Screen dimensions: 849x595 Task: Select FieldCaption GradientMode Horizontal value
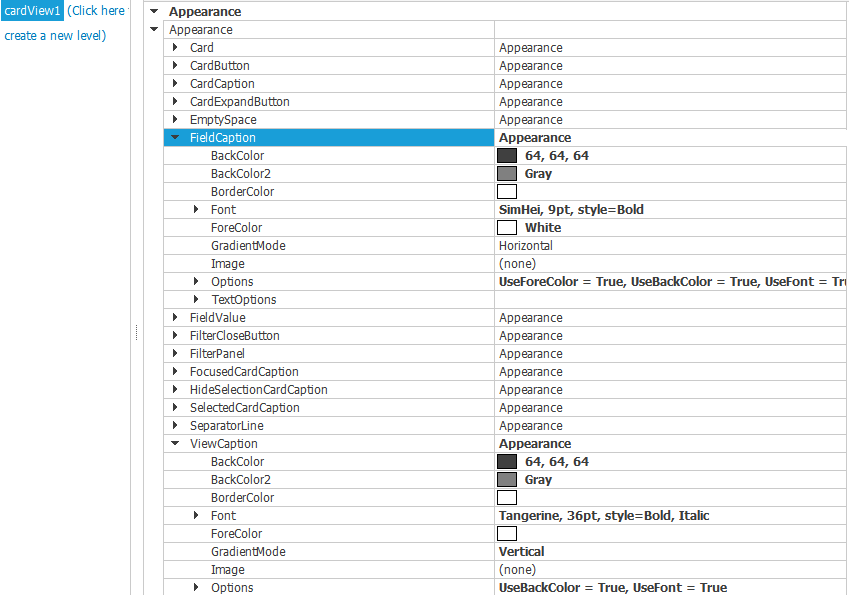pos(526,246)
